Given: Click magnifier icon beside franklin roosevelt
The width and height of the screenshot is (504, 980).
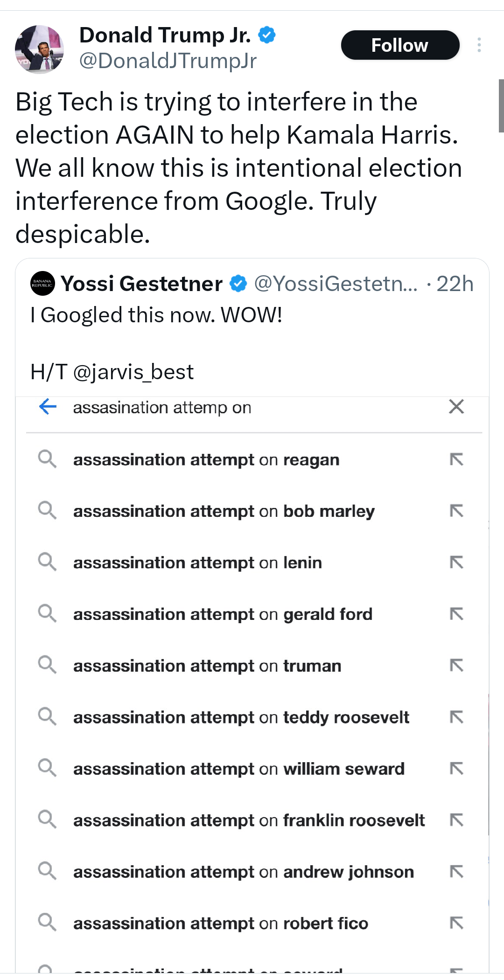Looking at the screenshot, I should 47,819.
